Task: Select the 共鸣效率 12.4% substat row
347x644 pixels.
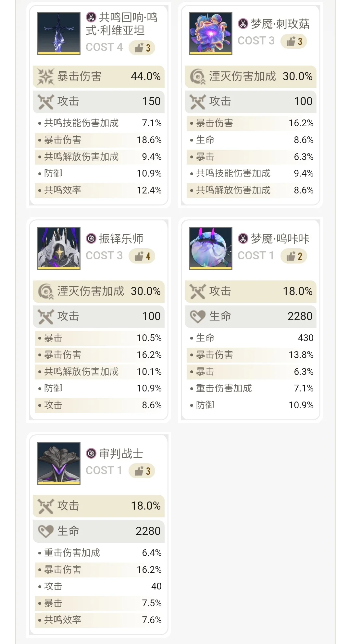Action: (99, 190)
